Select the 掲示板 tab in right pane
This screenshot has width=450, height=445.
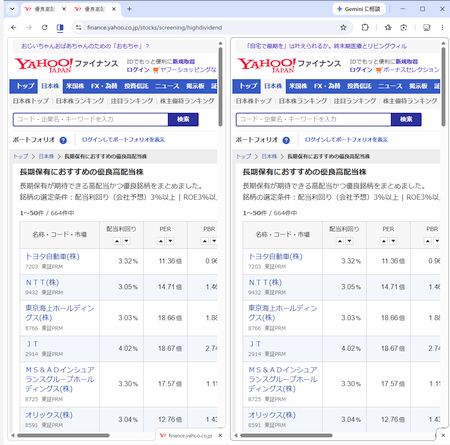(418, 86)
